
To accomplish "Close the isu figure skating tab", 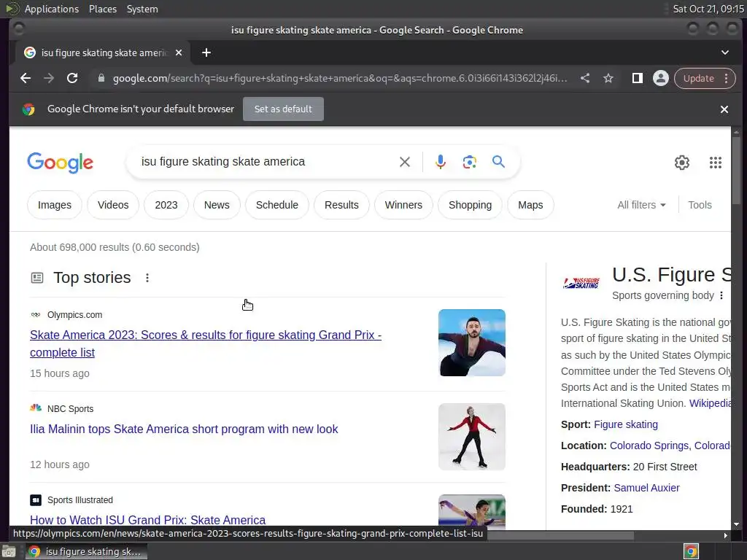I will pyautogui.click(x=179, y=52).
